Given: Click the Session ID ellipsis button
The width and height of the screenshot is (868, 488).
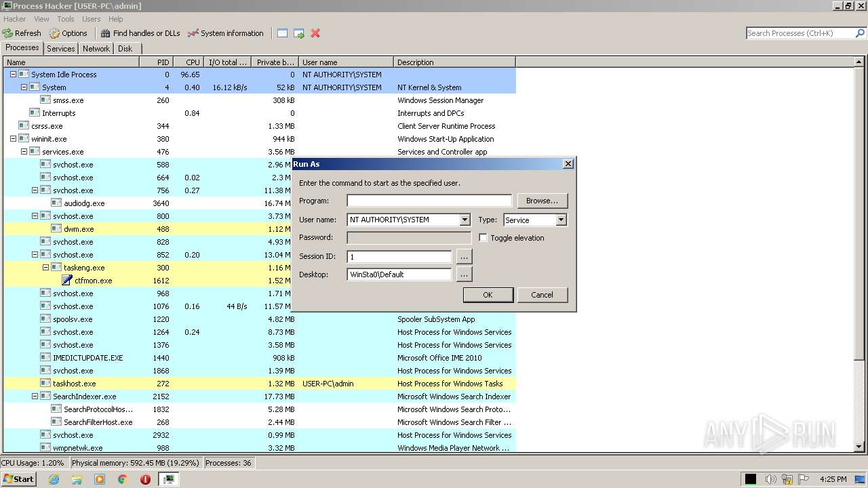Looking at the screenshot, I should pos(464,257).
